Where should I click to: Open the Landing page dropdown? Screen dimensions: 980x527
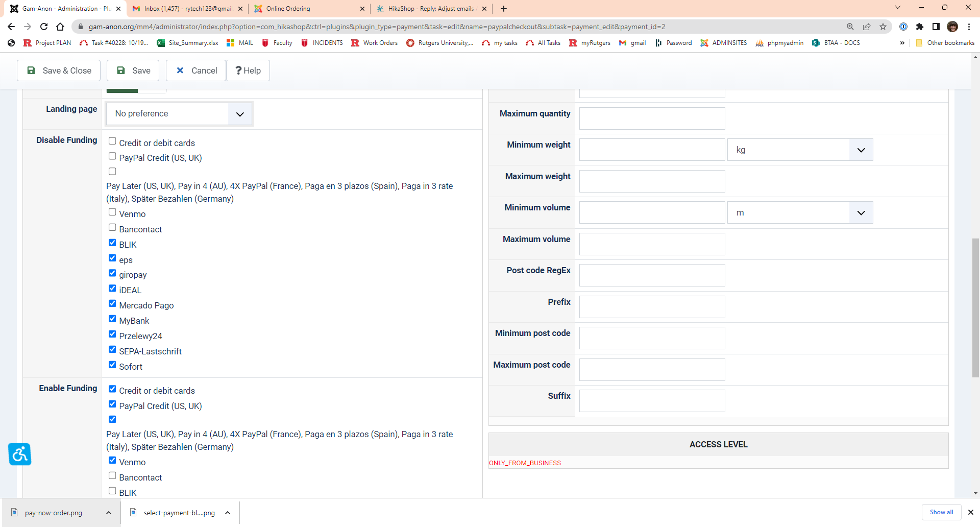(179, 114)
